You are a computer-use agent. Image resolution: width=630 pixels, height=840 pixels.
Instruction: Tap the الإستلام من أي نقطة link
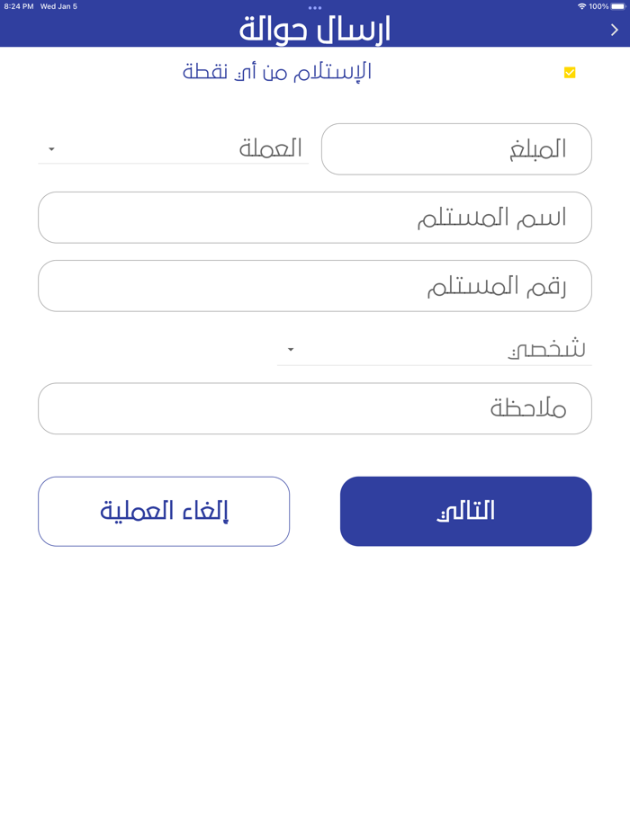tap(276, 72)
